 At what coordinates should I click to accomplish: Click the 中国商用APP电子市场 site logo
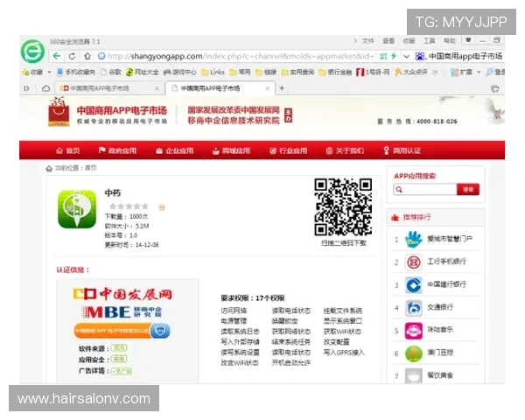(108, 113)
